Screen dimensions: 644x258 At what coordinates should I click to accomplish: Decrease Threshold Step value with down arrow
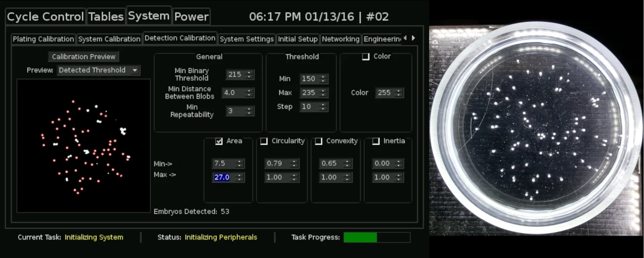[x=323, y=109]
